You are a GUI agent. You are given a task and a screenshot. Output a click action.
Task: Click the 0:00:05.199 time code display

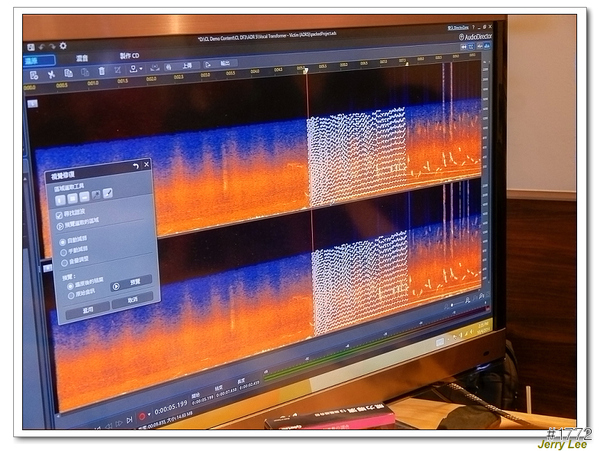pos(171,407)
